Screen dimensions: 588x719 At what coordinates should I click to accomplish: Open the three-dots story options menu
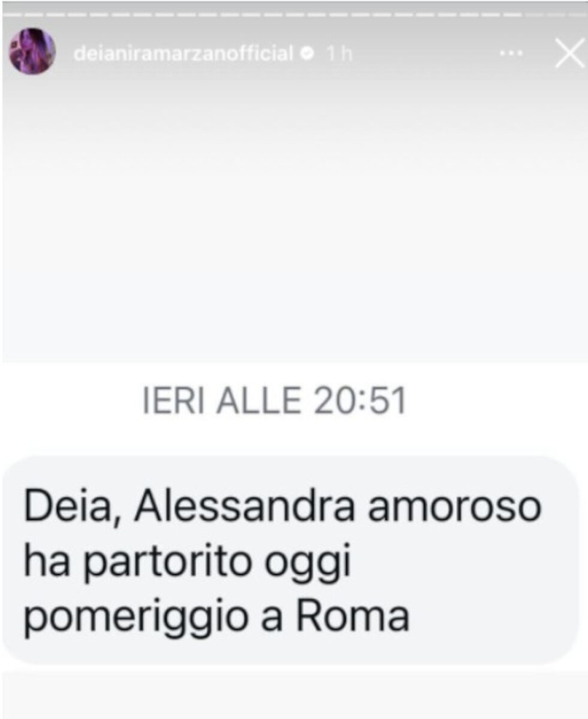[x=511, y=54]
